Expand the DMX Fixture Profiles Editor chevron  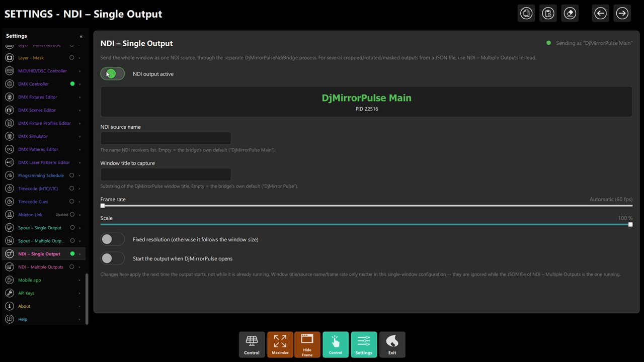tap(79, 123)
